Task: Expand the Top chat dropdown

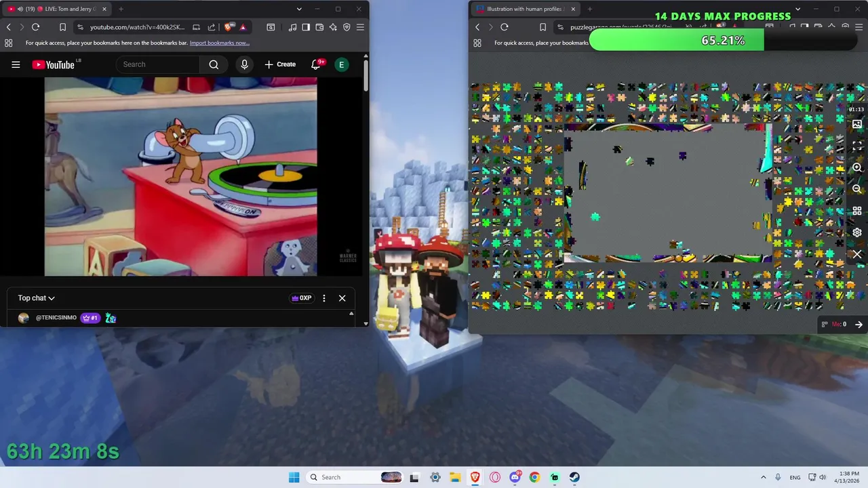Action: pyautogui.click(x=36, y=298)
